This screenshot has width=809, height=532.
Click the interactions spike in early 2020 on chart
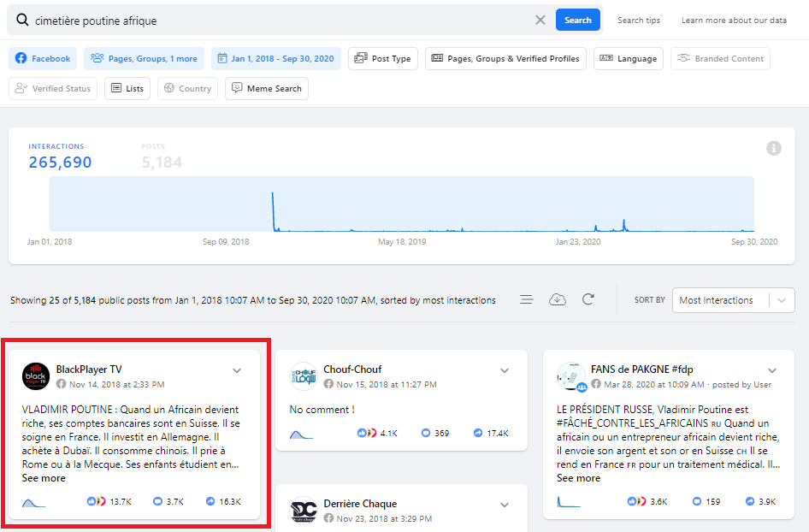[x=623, y=225]
